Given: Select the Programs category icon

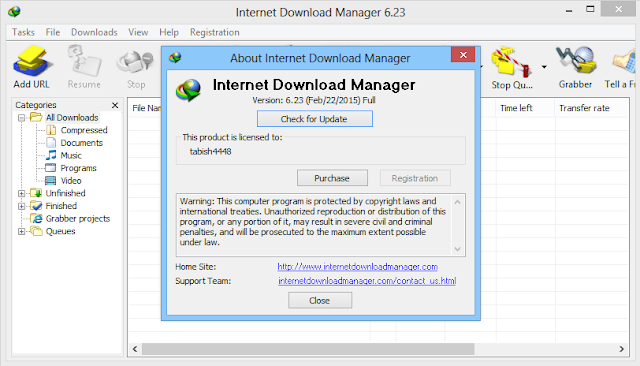Looking at the screenshot, I should [51, 168].
